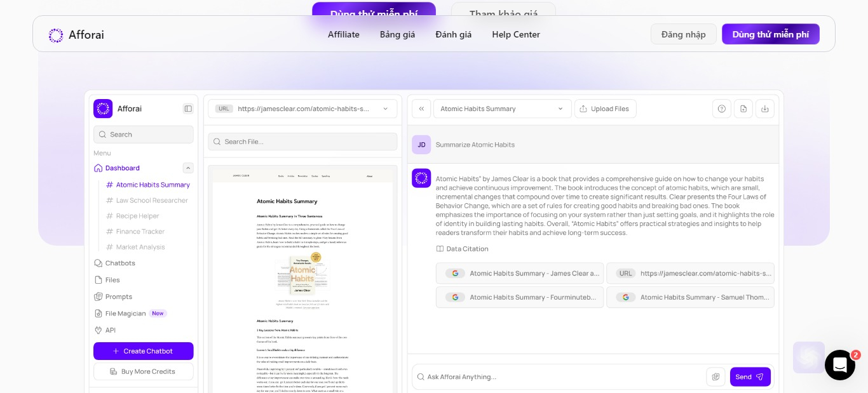Click the Summarize Atomic Habits user message
Screen dimensions: 868x393
pyautogui.click(x=475, y=145)
